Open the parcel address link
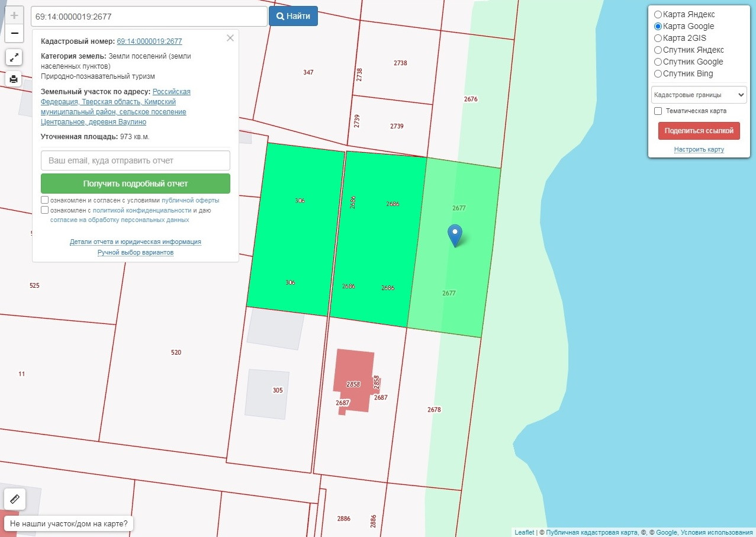Image resolution: width=756 pixels, height=537 pixels. (x=115, y=107)
